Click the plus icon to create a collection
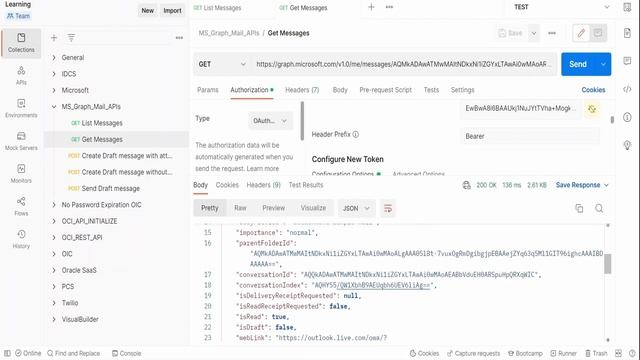The height and width of the screenshot is (360, 640). [x=54, y=38]
